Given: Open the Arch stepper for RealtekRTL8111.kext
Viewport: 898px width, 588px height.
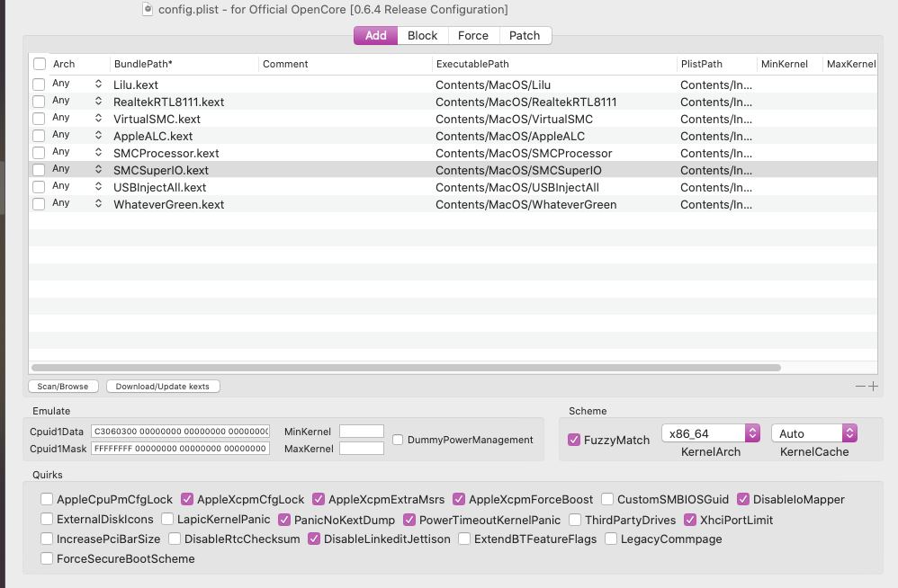Looking at the screenshot, I should point(98,101).
